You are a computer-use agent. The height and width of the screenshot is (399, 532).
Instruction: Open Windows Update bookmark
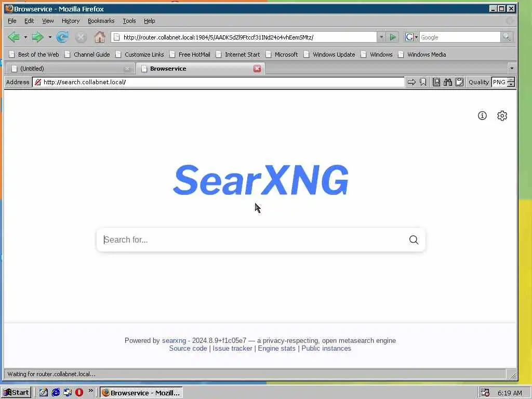click(329, 54)
